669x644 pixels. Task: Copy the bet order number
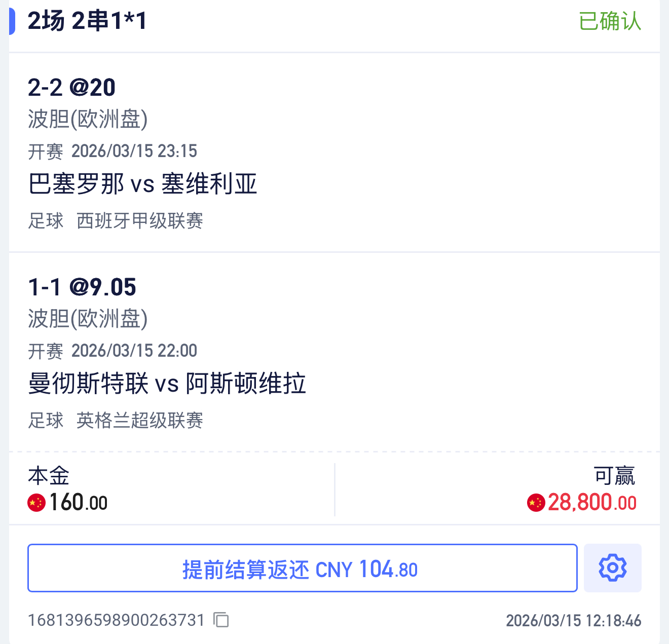pos(221,620)
